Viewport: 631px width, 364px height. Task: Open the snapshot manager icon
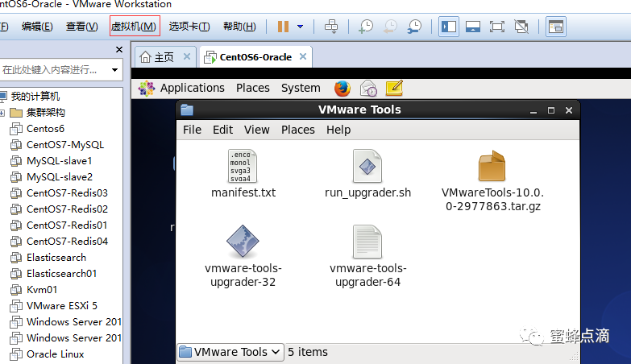click(x=414, y=27)
